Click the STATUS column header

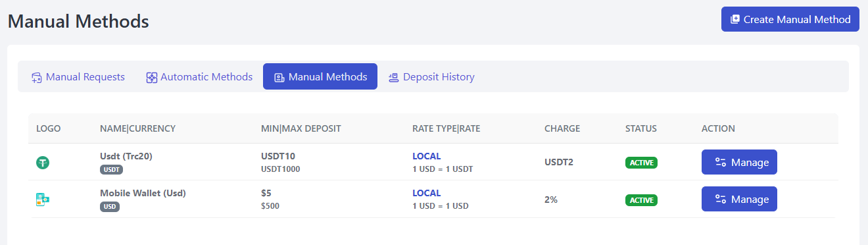click(641, 128)
